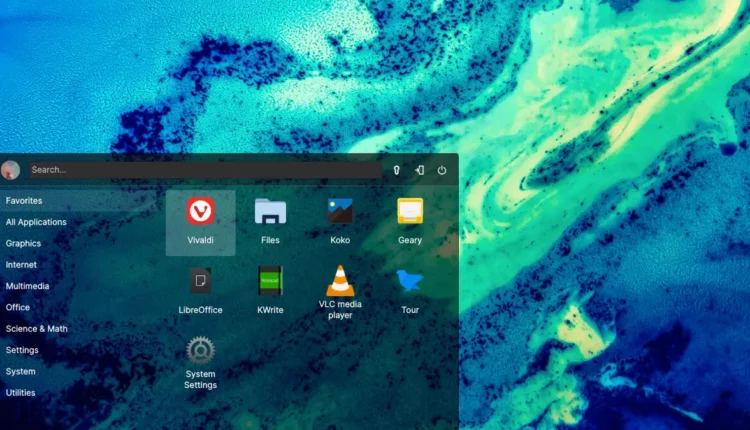Click the user avatar picture
Viewport: 750px width, 430px height.
coord(11,170)
